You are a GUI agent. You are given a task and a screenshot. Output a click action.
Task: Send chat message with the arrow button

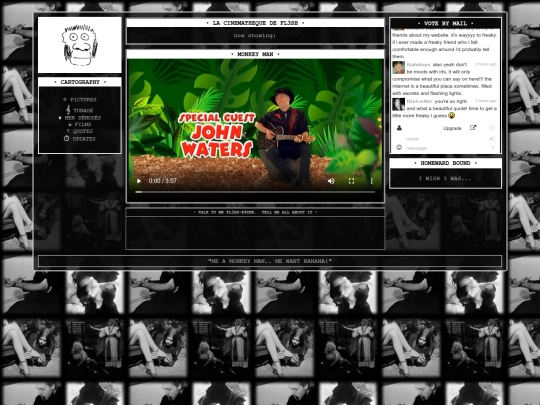[x=493, y=147]
